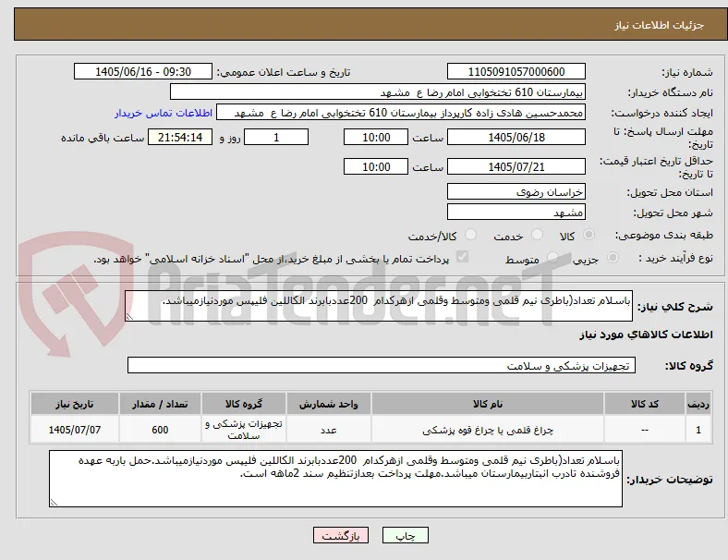
Task: Click the delivery province field خراسان رضوی
Action: click(x=516, y=192)
